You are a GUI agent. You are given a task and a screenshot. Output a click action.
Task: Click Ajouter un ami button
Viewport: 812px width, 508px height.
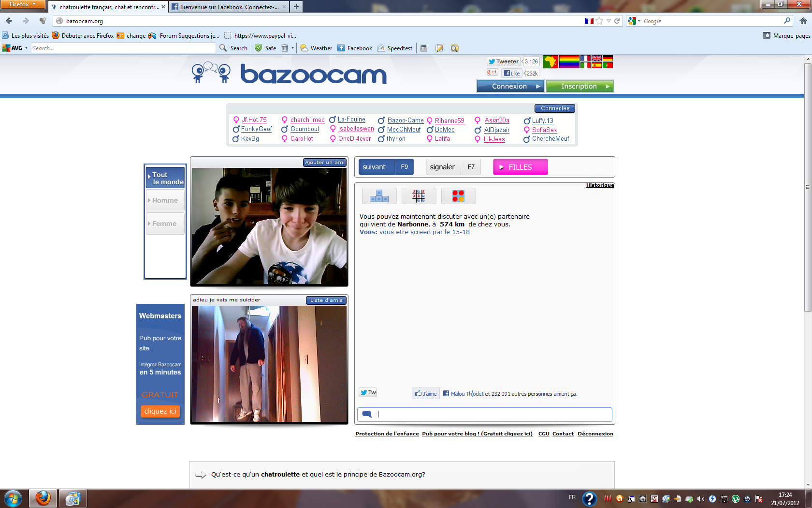[325, 163]
